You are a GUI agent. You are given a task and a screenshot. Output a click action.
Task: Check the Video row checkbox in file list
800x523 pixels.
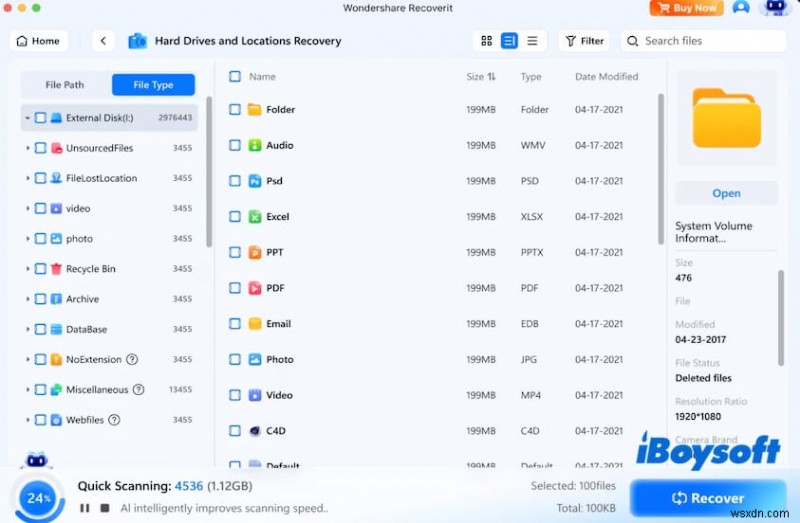[x=235, y=395]
